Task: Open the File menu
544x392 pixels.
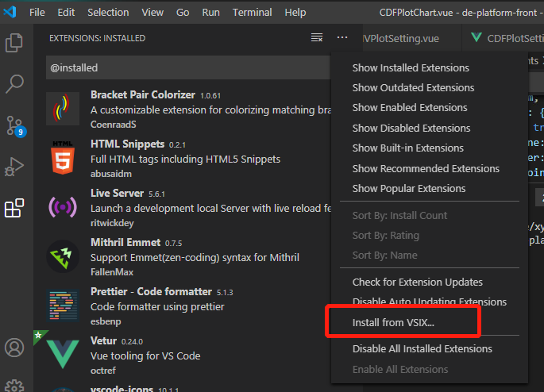Action: tap(37, 13)
